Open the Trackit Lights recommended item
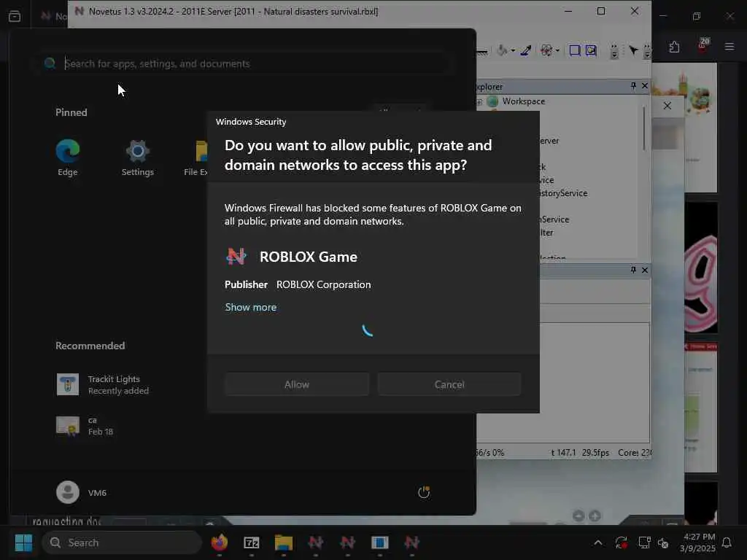 [x=104, y=385]
